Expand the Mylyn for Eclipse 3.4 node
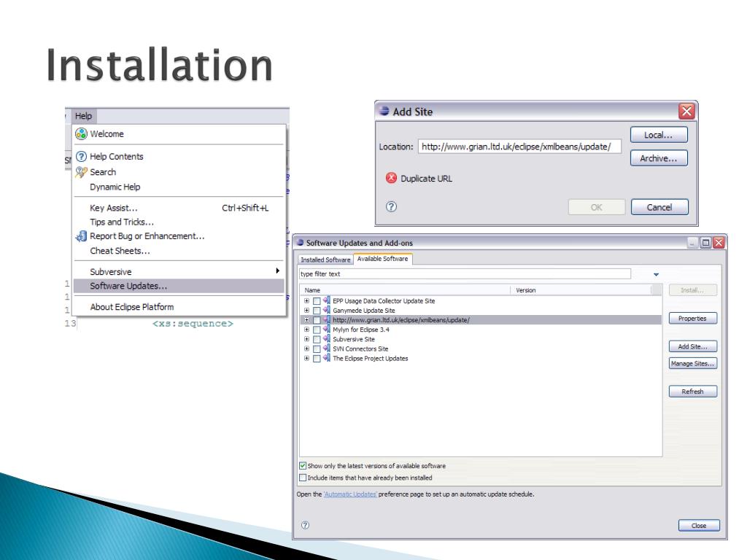Screen dimensions: 747x560 pos(307,330)
